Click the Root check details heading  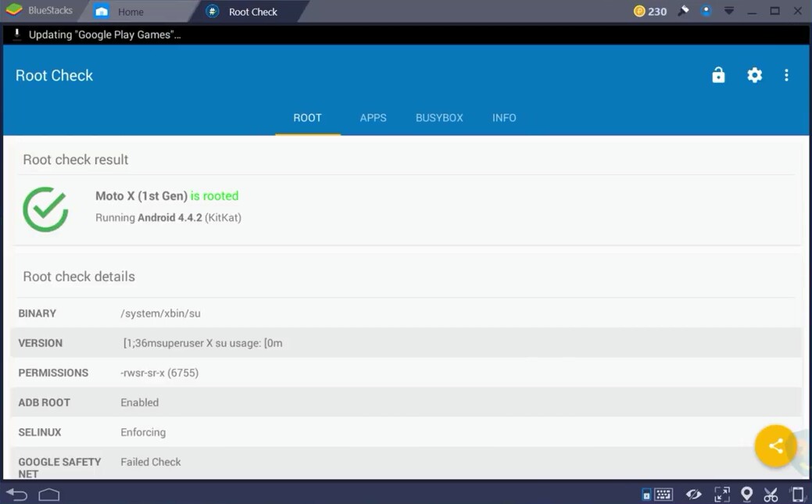tap(79, 276)
